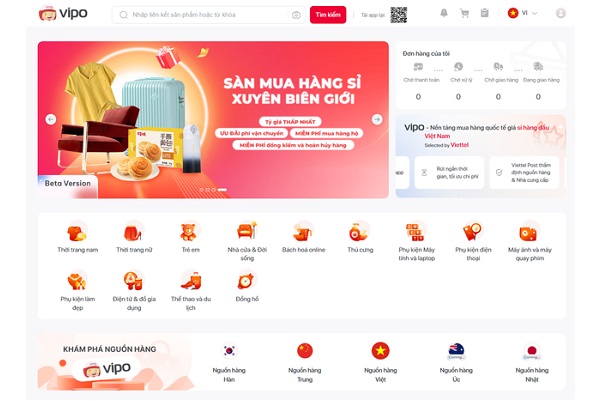Screen dimensions: 600x401
Task: Open the Phụ kiện điện thoại category
Action: [x=473, y=232]
